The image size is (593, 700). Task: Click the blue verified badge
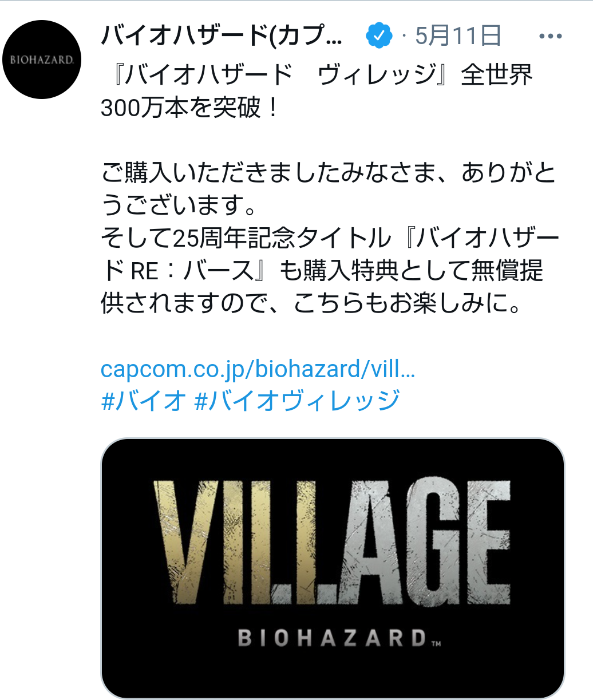378,37
